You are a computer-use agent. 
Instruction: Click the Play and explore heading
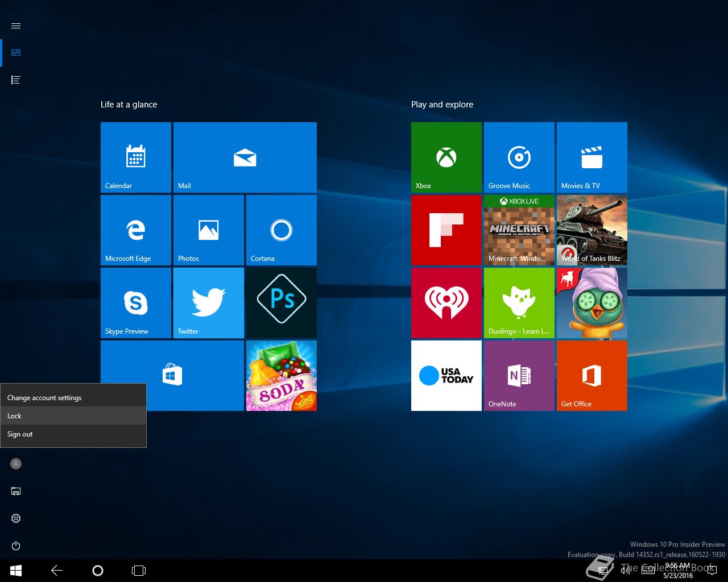(x=442, y=105)
